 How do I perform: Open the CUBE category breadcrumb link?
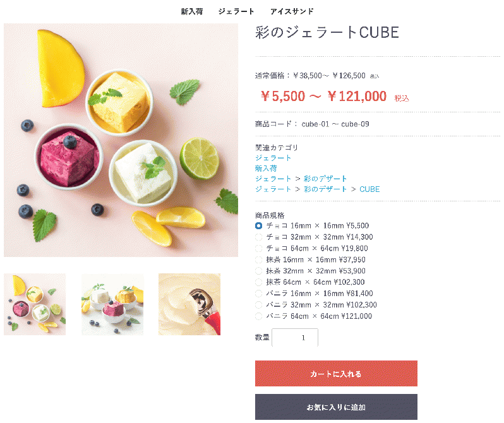point(369,189)
